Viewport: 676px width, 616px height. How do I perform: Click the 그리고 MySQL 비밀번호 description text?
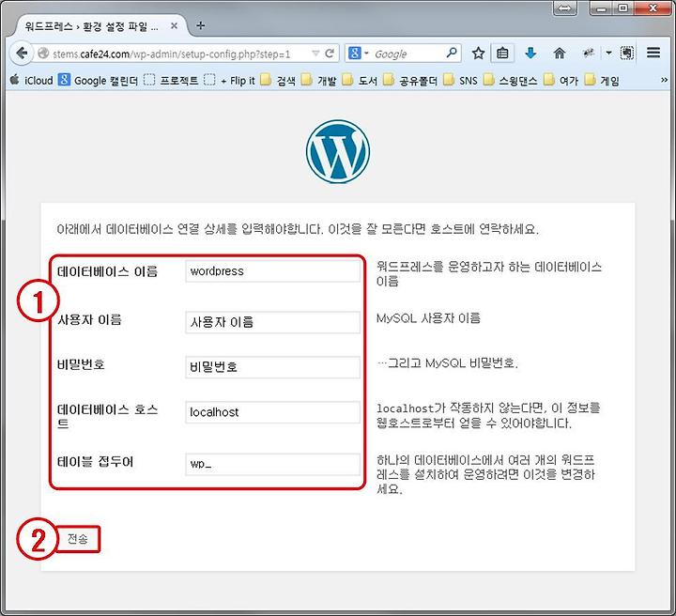(x=448, y=363)
